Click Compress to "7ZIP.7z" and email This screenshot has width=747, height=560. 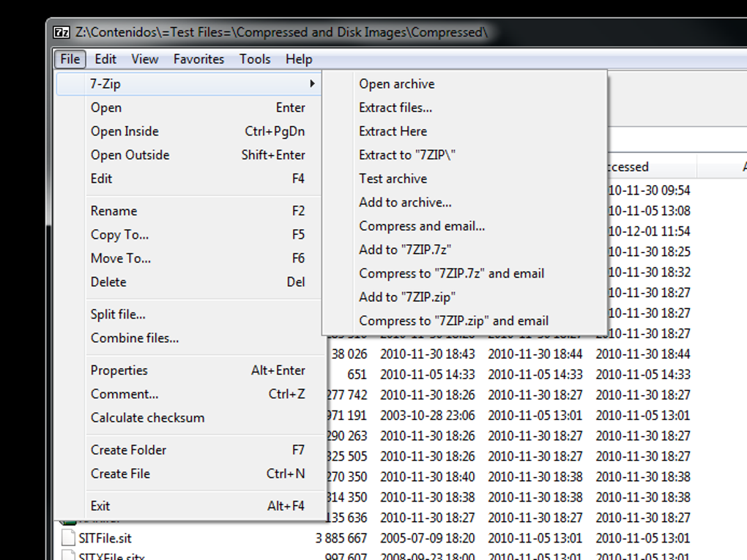(x=464, y=274)
